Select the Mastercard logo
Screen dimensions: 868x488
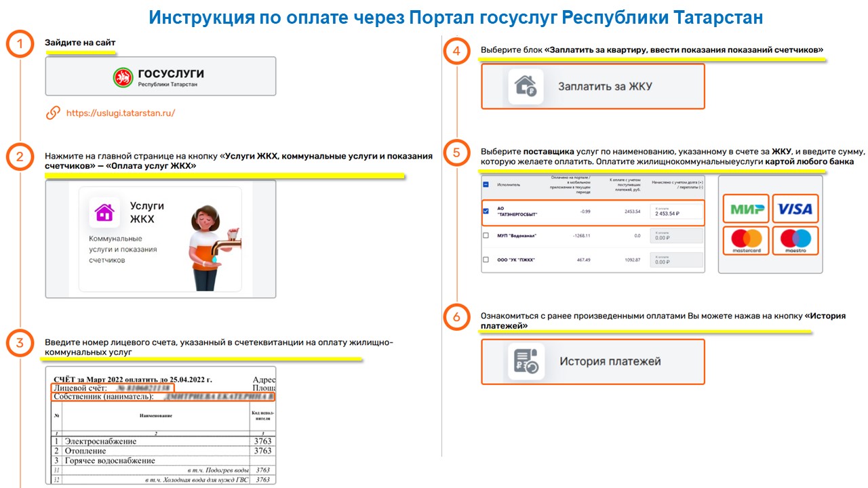tap(747, 241)
